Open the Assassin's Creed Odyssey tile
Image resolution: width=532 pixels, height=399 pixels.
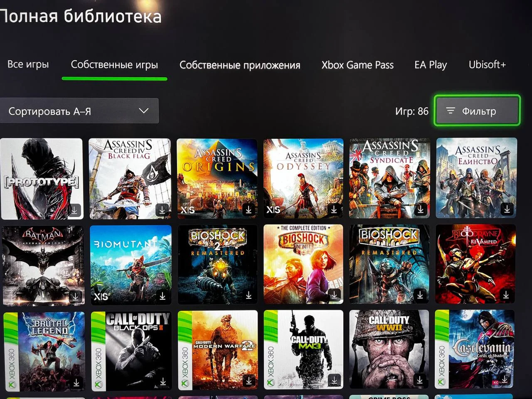[x=303, y=178]
